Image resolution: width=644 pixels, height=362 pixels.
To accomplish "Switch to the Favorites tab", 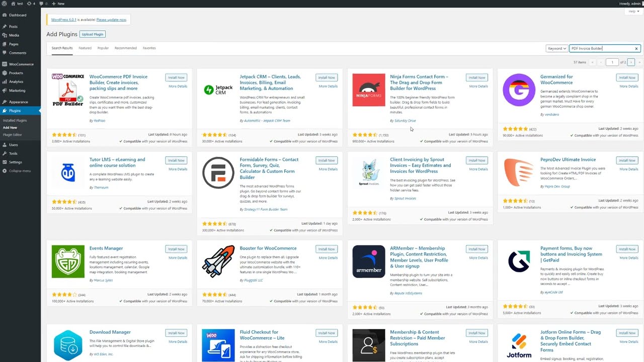I will point(149,48).
